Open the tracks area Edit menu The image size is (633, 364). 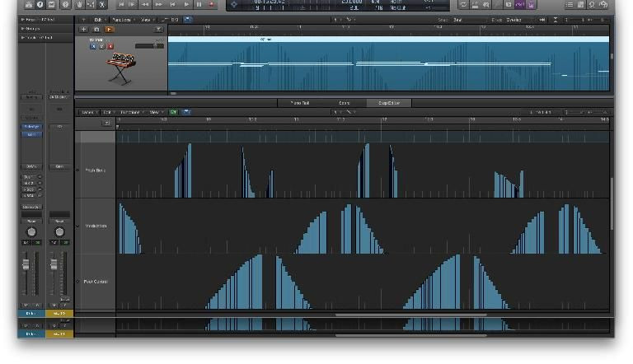tap(99, 19)
